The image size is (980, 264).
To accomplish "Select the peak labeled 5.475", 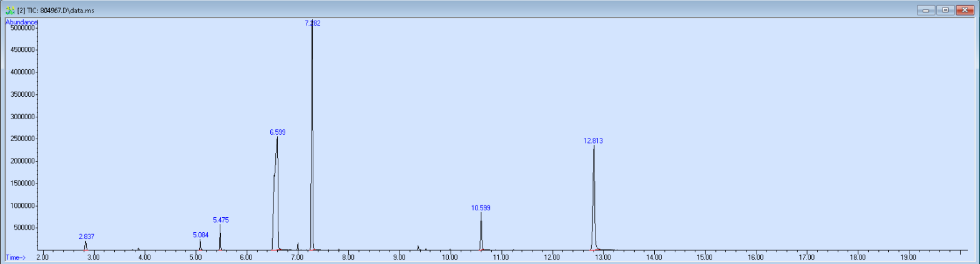I will tap(221, 220).
